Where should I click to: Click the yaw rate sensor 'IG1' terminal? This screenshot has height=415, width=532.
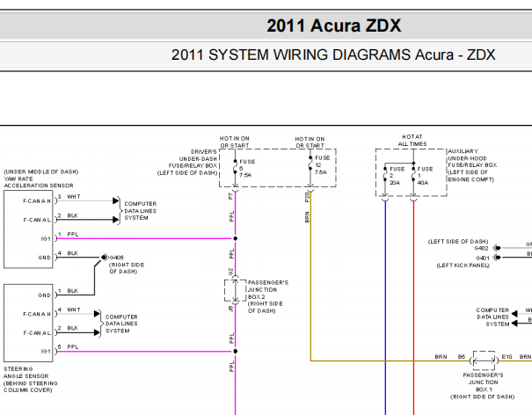46,239
